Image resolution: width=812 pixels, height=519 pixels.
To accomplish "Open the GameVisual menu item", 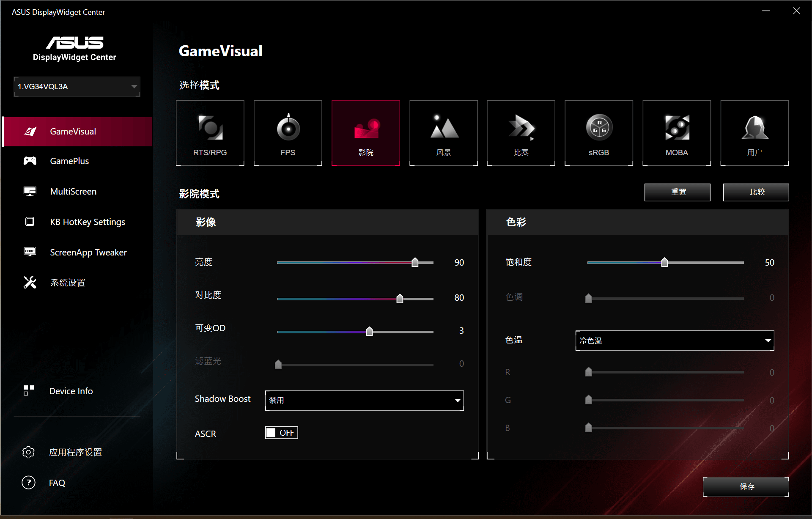I will point(77,132).
